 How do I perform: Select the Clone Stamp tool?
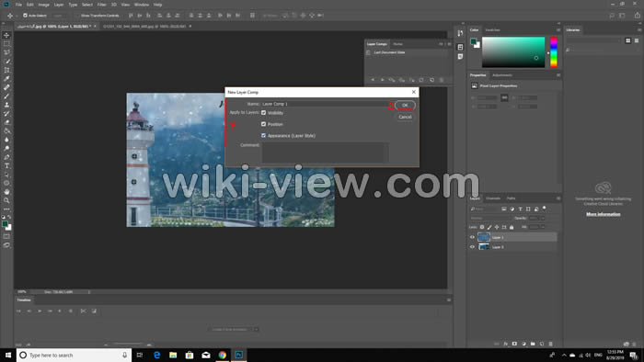click(6, 105)
